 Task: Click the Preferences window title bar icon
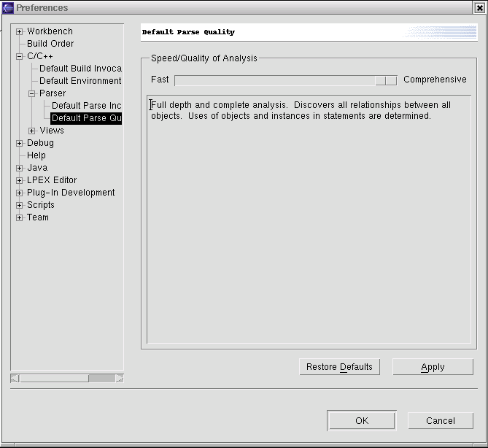tap(8, 8)
